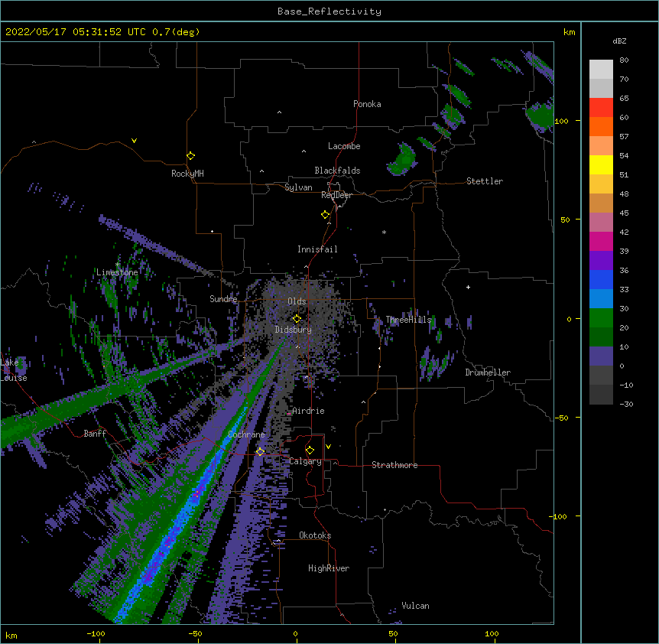Click the Blackfalds city label
Viewport: 659px width, 644px height.
[337, 171]
